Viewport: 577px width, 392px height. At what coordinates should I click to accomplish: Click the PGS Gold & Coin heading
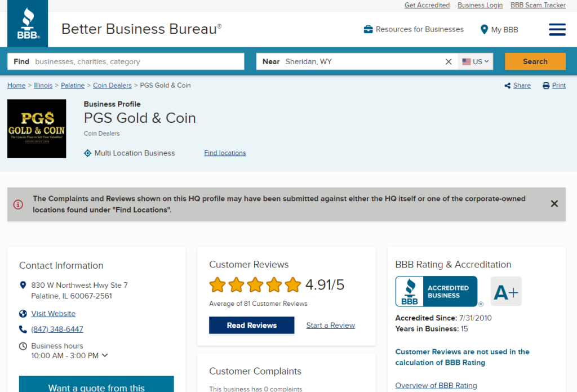140,118
